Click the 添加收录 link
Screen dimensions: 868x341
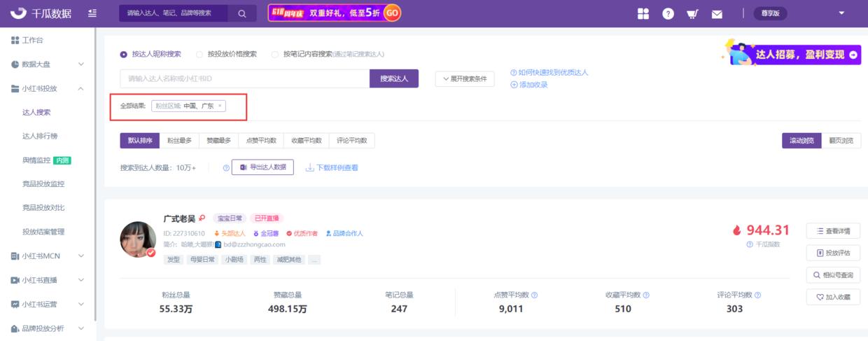[x=529, y=85]
